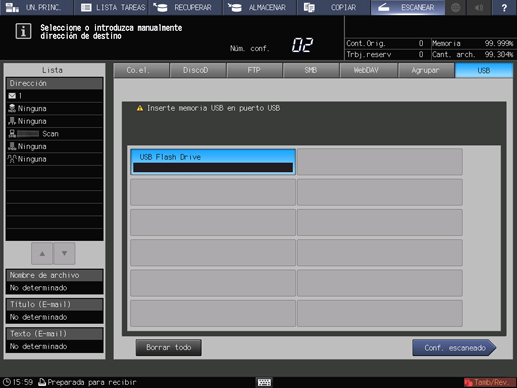The image size is (517, 388).
Task: Click the clock icon in status bar
Action: tap(7, 382)
